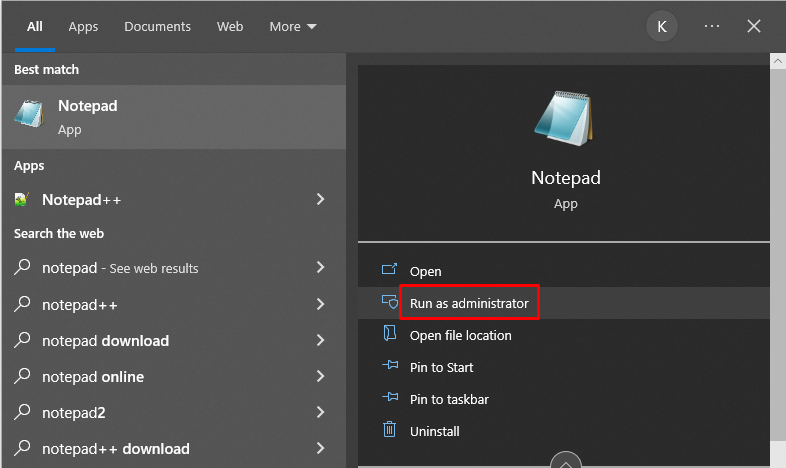Select the 'notepad download' suggestion text

pos(105,341)
